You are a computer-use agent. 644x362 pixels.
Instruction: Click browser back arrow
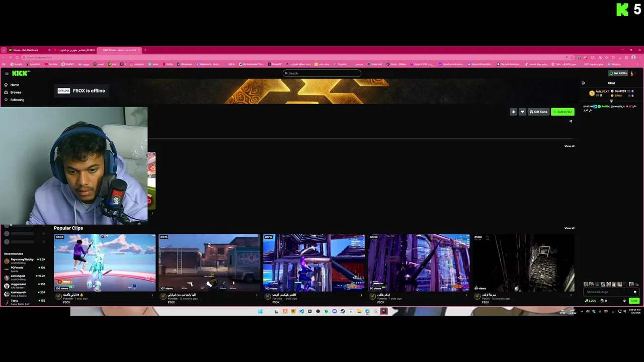pyautogui.click(x=4, y=57)
